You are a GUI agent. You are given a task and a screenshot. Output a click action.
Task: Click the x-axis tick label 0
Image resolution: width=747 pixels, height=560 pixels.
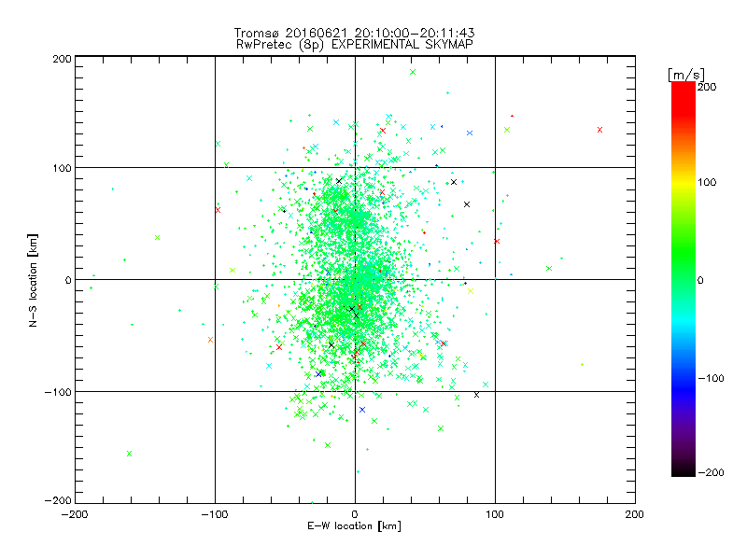click(x=355, y=514)
